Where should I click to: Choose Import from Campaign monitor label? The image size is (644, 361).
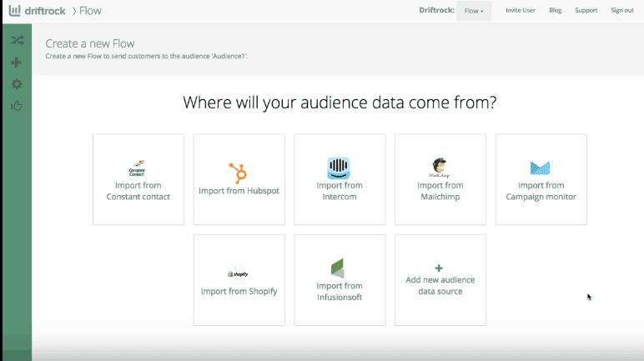pos(541,191)
